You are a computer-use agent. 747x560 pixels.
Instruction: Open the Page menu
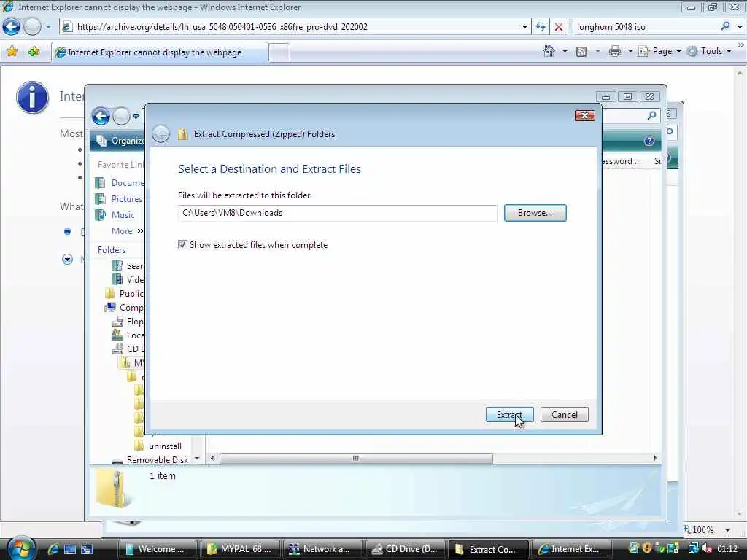(x=659, y=51)
